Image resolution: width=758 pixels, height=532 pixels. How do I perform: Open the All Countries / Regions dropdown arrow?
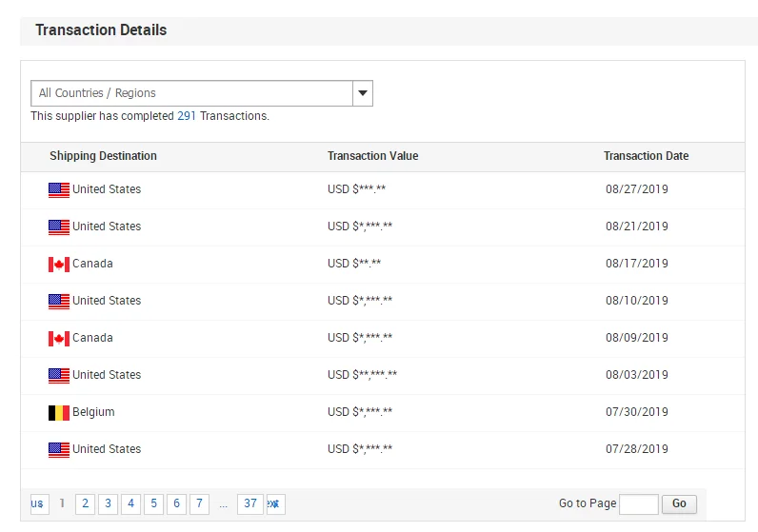click(362, 93)
